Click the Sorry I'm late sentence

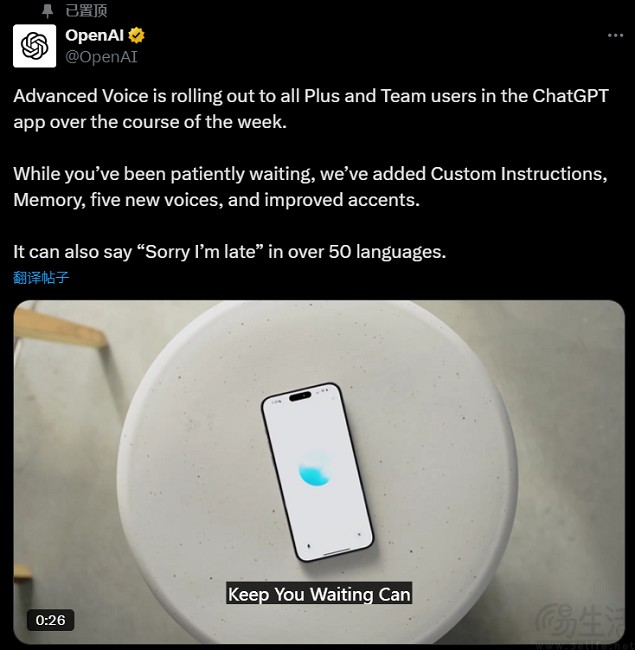pyautogui.click(x=230, y=252)
